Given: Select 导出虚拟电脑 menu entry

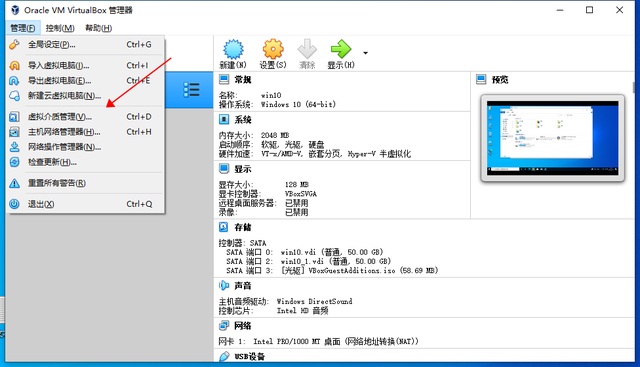Looking at the screenshot, I should click(85, 80).
